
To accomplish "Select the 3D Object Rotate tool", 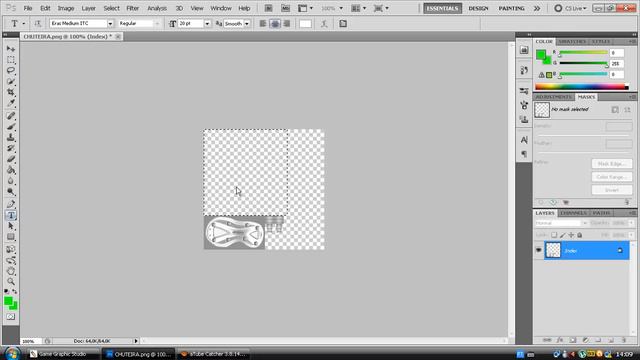I will pos(11,249).
